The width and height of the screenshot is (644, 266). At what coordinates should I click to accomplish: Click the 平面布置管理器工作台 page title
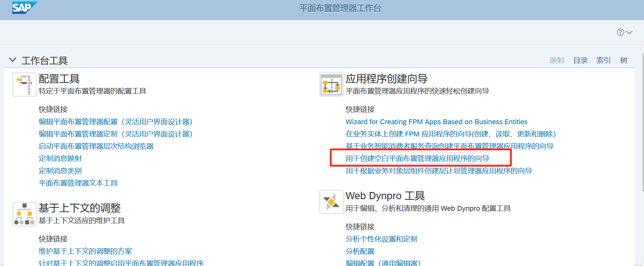[340, 8]
